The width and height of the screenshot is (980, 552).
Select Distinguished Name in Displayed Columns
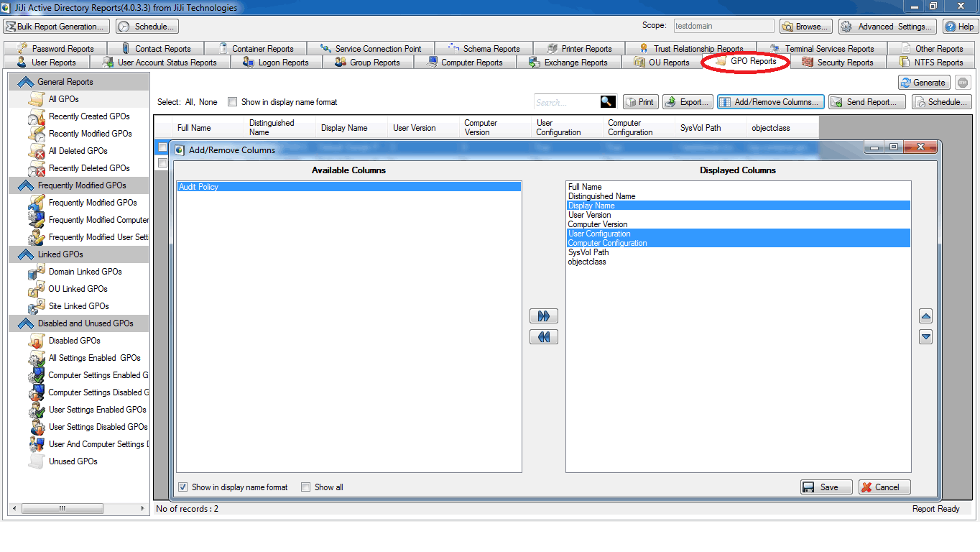click(x=739, y=196)
